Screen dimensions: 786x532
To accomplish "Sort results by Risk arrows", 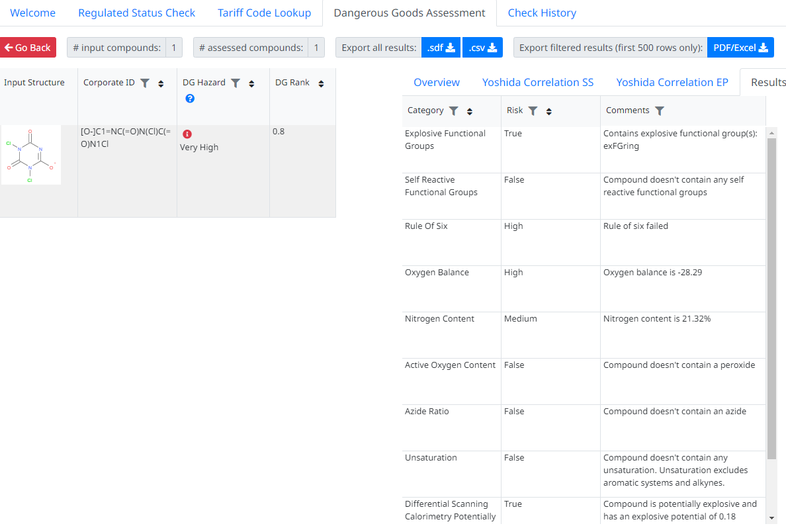I will 549,112.
